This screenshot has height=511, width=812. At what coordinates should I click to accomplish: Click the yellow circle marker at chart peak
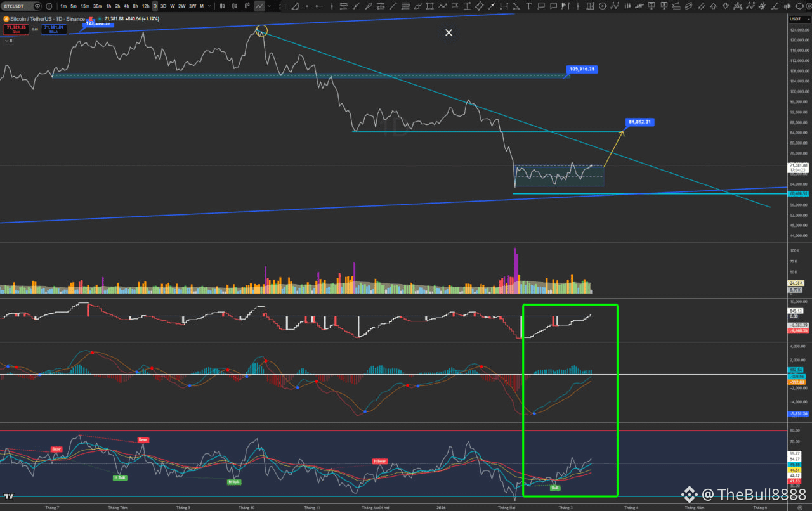[x=262, y=30]
